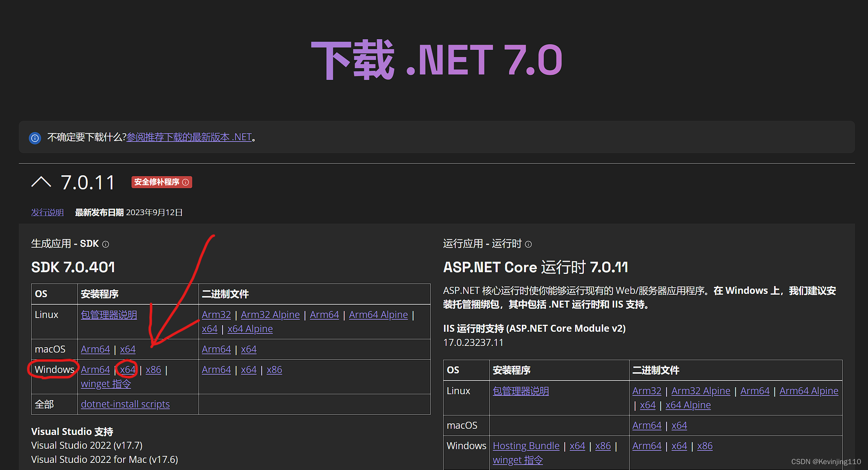
Task: Download Linux x64 Alpine SDK binary
Action: click(250, 329)
